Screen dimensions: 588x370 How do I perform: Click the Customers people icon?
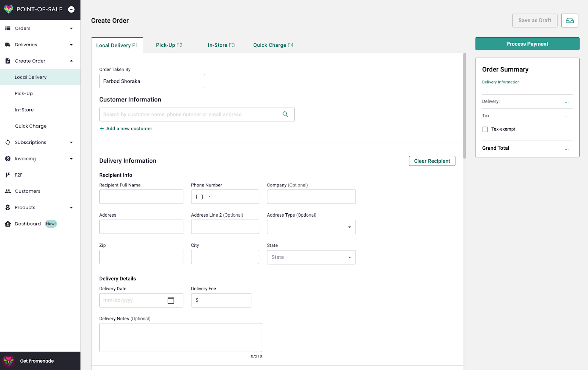coord(8,191)
